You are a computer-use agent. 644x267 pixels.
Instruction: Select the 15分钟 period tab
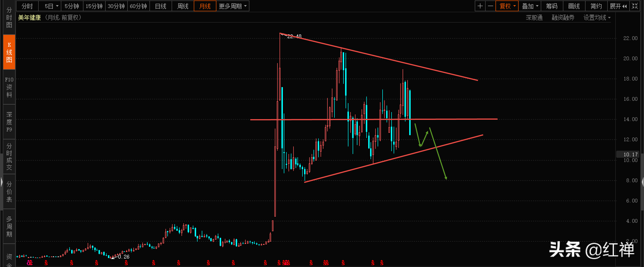(94, 6)
